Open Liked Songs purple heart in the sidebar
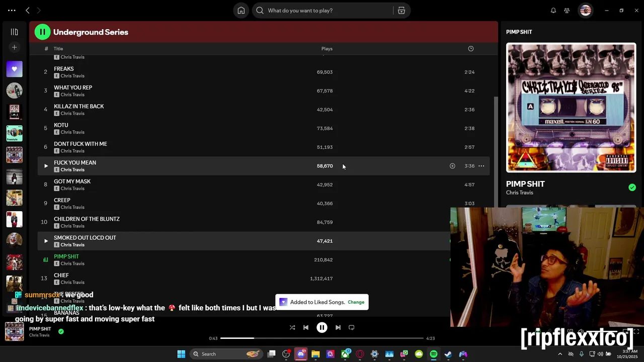 [14, 69]
